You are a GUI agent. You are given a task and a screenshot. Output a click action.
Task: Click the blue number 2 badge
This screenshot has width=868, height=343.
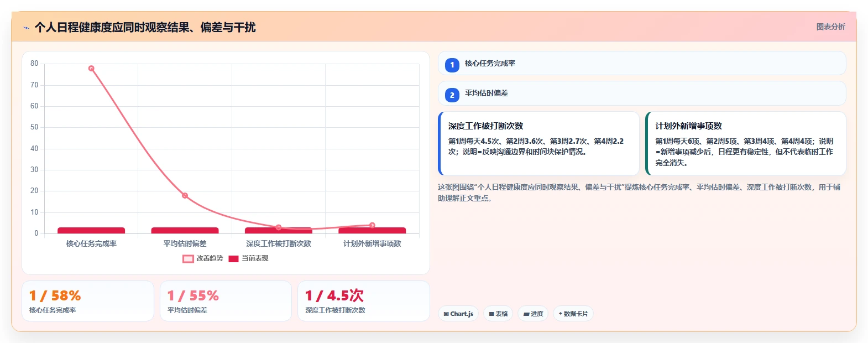point(452,95)
